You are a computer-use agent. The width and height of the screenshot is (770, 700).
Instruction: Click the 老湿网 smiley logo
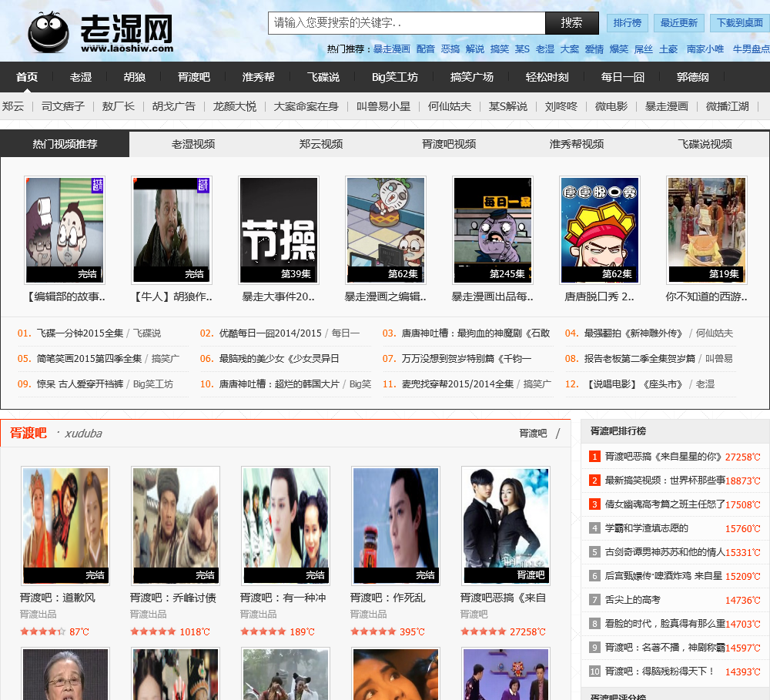[101, 32]
